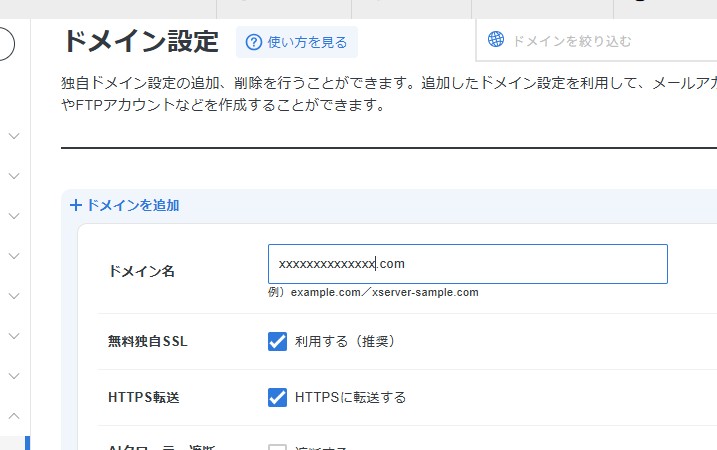Click the globe icon in the domain filter
Screen dimensions: 717x450
click(x=496, y=40)
